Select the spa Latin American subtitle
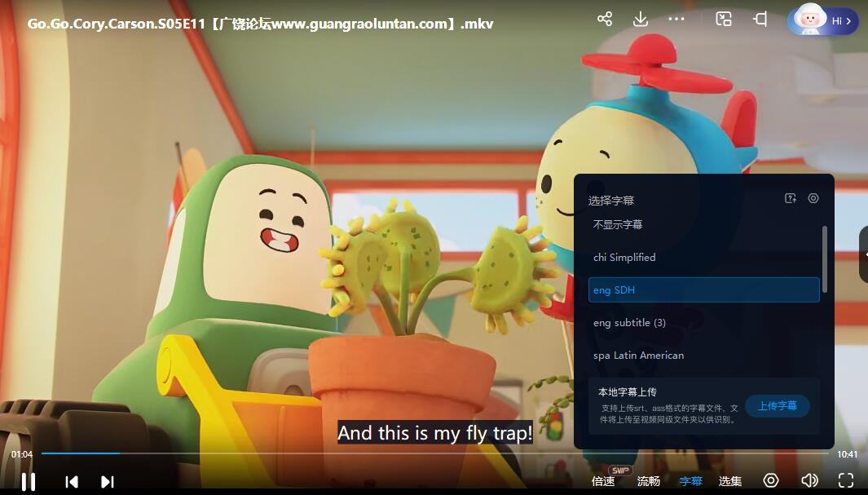Screen dimensions: 868x495 click(703, 355)
